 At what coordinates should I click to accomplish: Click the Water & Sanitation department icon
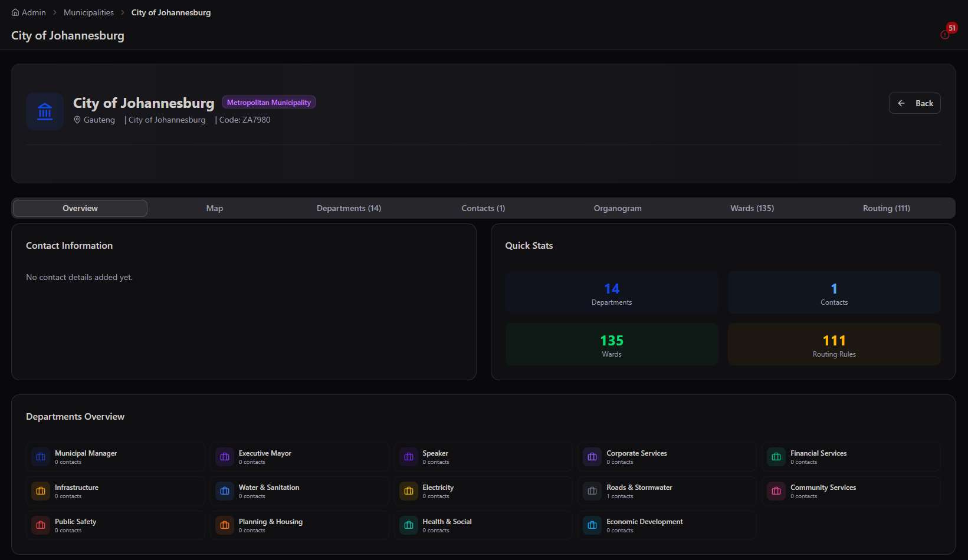point(225,491)
